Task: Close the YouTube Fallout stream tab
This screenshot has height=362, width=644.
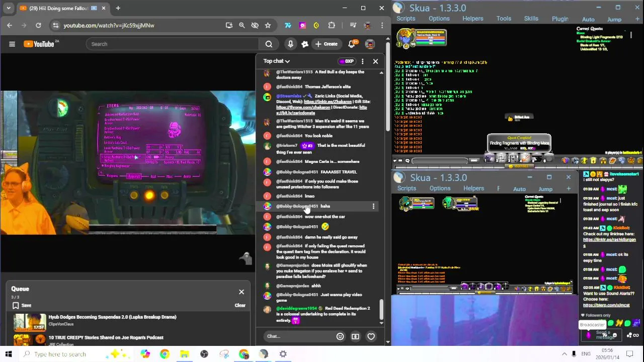Action: click(104, 8)
